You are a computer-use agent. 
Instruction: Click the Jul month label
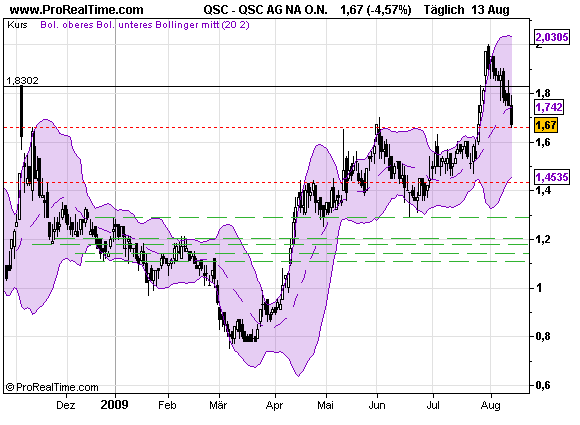coord(433,405)
